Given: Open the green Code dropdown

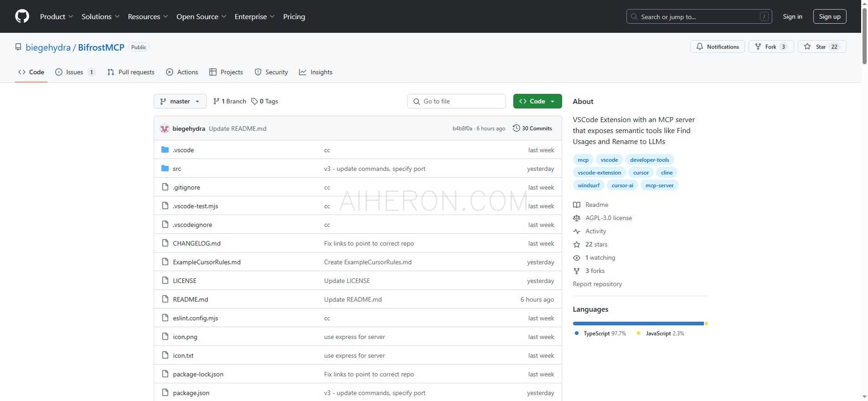Looking at the screenshot, I should click(537, 101).
